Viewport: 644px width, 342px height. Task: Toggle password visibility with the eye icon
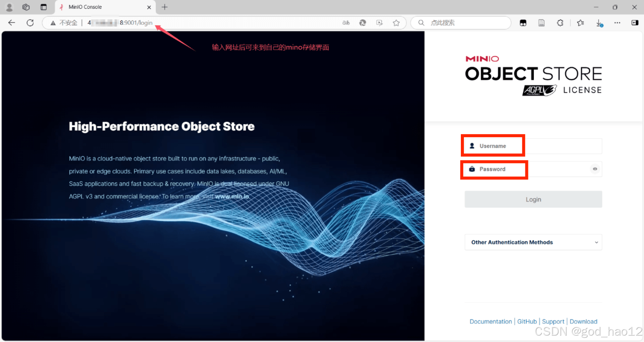click(595, 169)
